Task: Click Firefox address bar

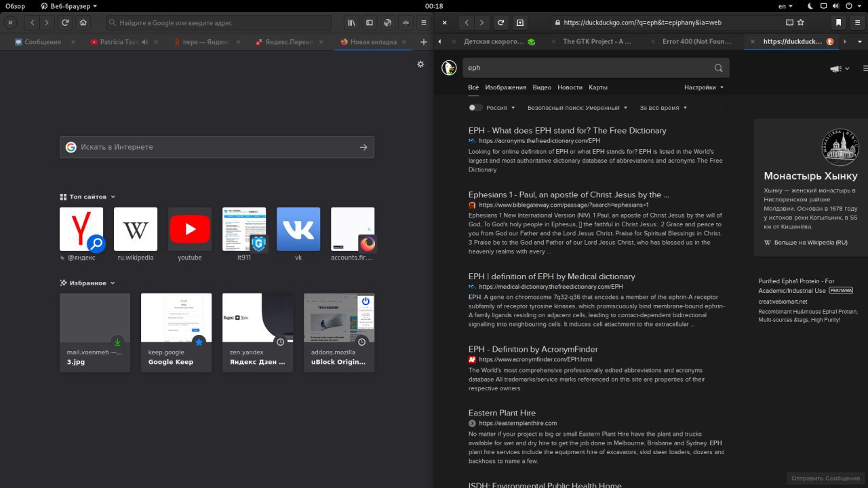Action: (x=218, y=22)
